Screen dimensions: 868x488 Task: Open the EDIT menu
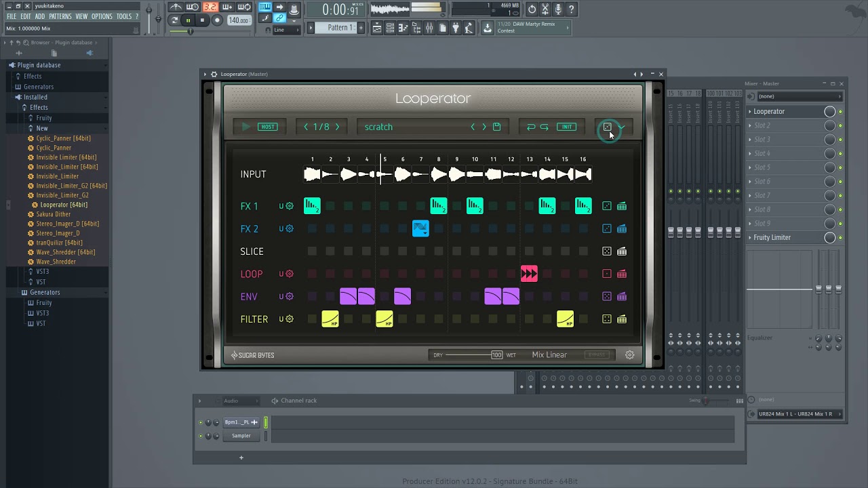[x=26, y=16]
